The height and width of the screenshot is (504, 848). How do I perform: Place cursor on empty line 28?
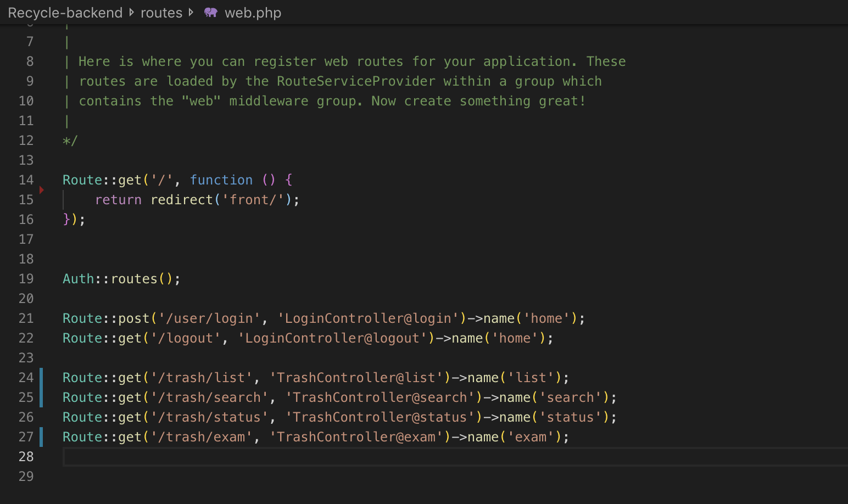click(330, 457)
